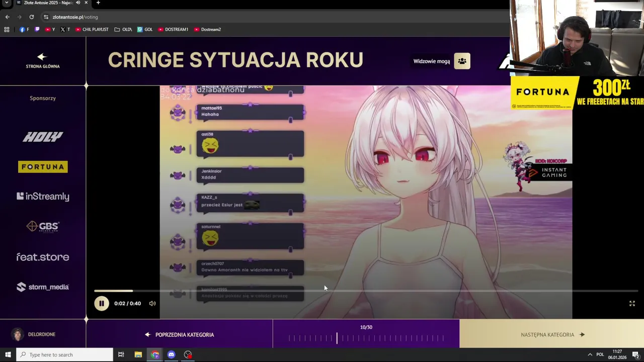Switch to Chrome on taskbar
Screen dimensions: 644x362
[155, 355]
